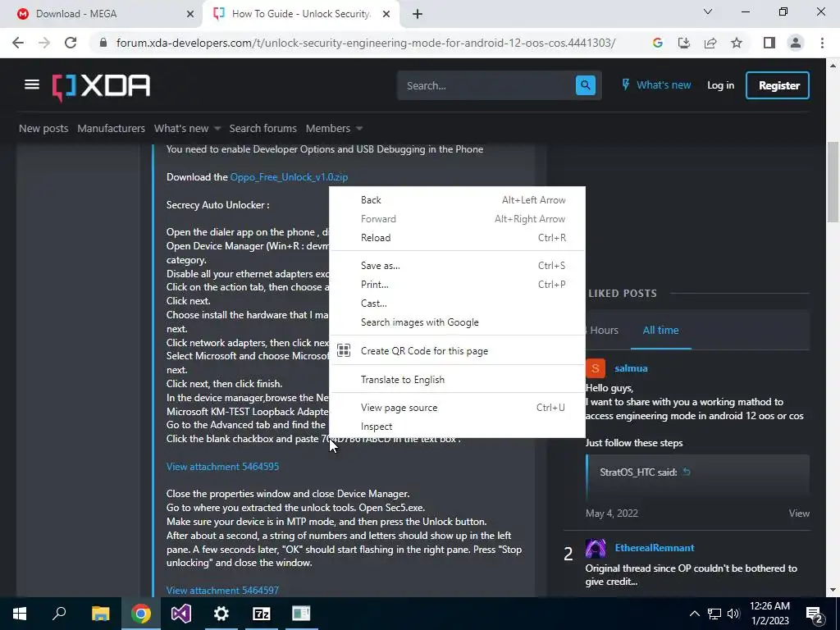Click the salmua username link
The width and height of the screenshot is (840, 630).
631,368
